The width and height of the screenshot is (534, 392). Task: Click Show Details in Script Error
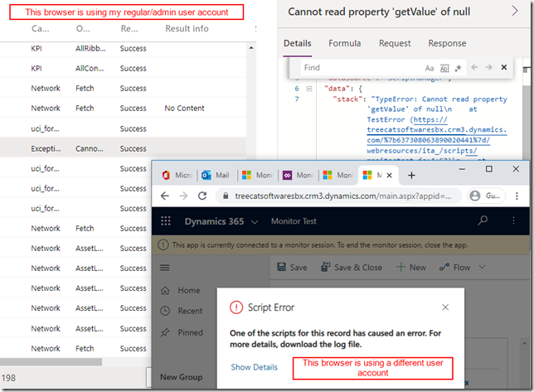tap(254, 367)
